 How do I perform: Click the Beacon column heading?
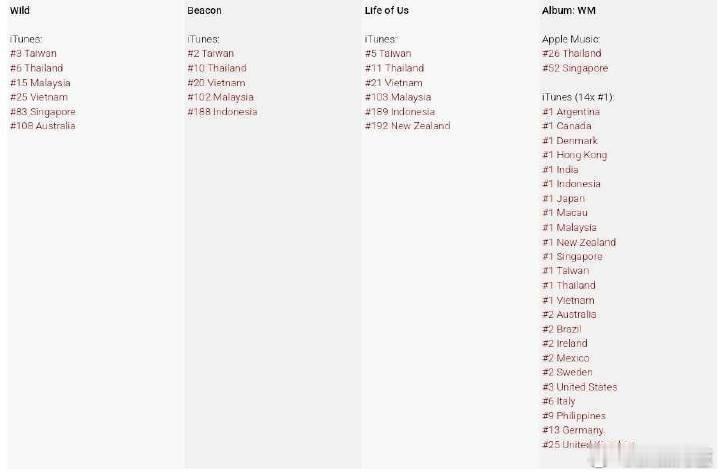(x=204, y=11)
